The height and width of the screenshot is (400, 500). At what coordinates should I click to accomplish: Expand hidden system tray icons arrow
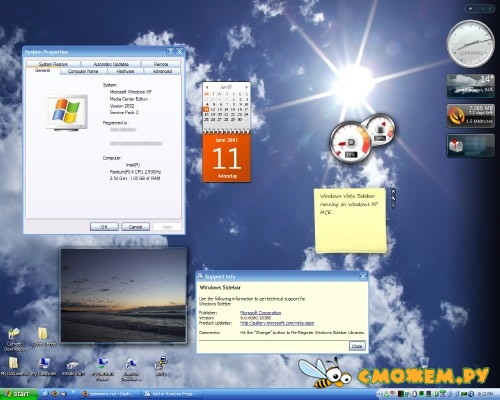[380, 394]
